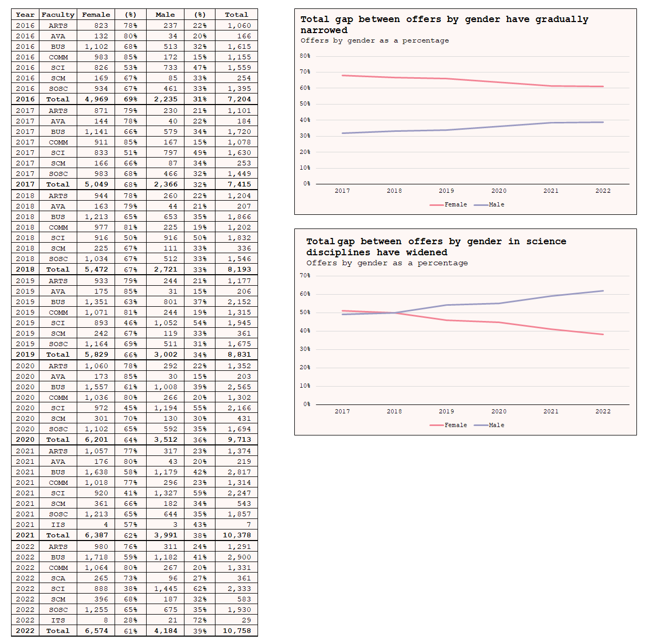The width and height of the screenshot is (648, 644).
Task: Click the 1,945 SCI total cell
Action: (236, 323)
